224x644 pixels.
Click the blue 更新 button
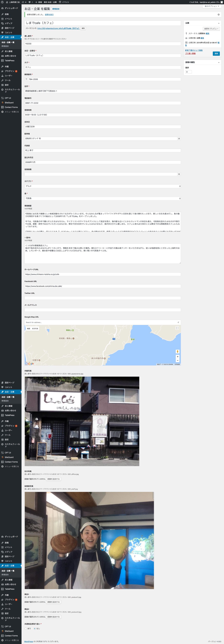[216, 54]
